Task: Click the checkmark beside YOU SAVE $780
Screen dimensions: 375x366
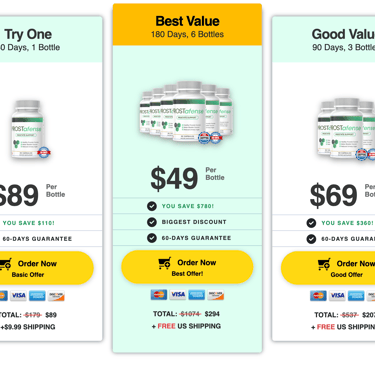Action: pyautogui.click(x=152, y=206)
